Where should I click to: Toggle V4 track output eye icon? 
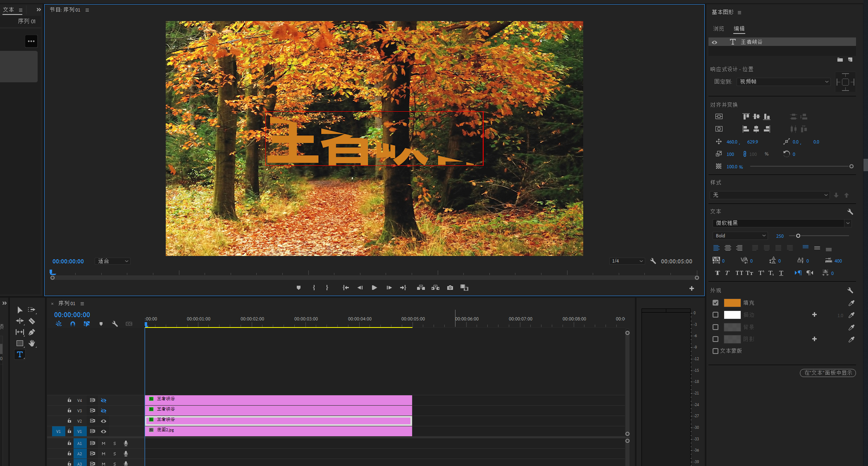(x=104, y=400)
